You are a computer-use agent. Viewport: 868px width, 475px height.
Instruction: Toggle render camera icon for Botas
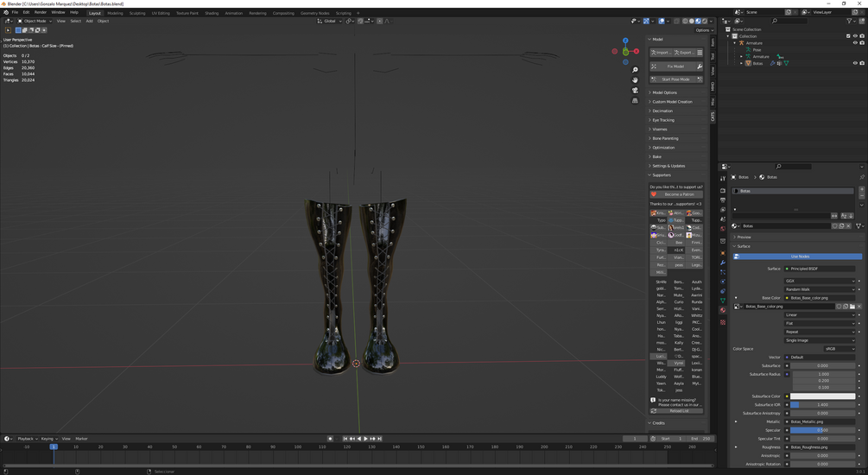point(862,63)
